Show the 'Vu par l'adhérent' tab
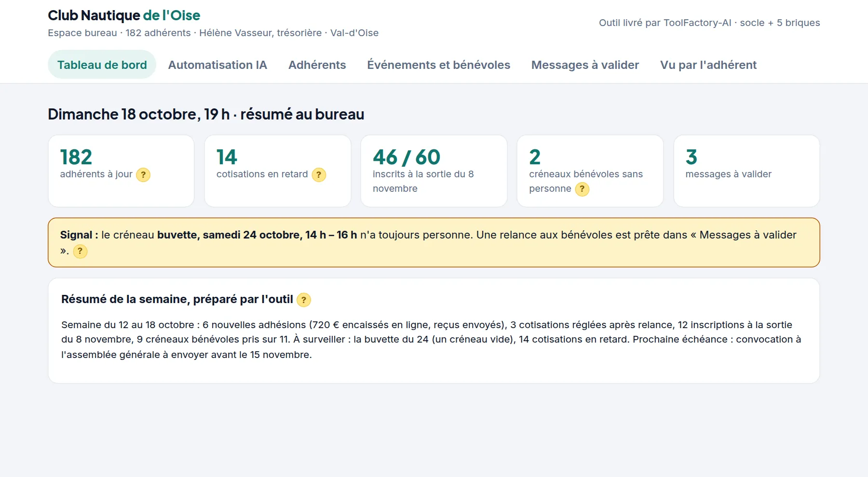 [x=708, y=65]
